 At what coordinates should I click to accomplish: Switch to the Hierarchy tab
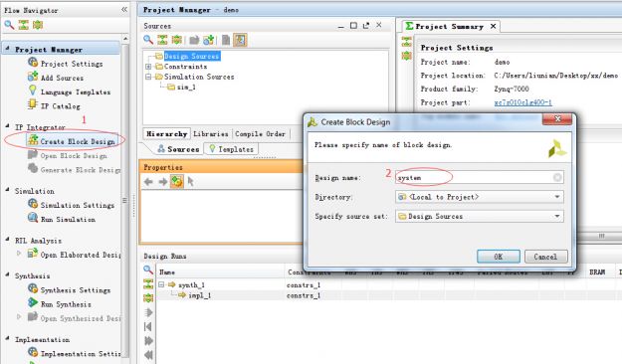pyautogui.click(x=166, y=134)
